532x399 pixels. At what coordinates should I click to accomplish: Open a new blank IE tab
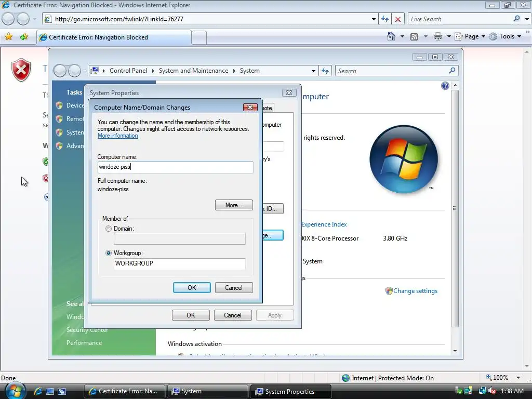tap(199, 37)
